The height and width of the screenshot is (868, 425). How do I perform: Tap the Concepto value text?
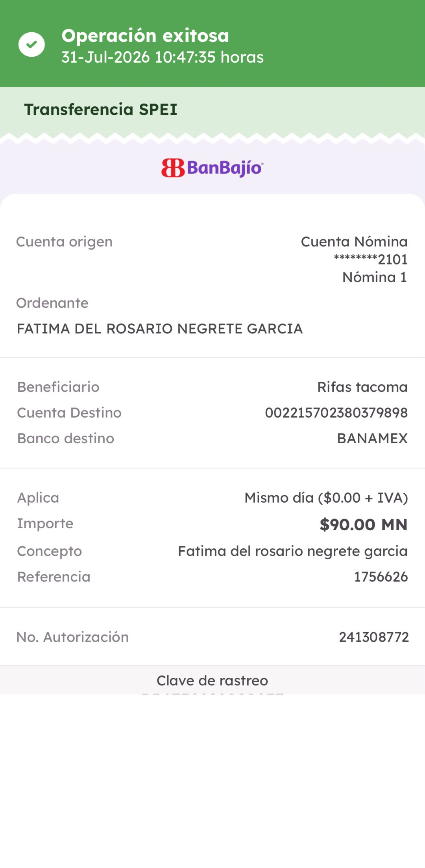pos(293,551)
